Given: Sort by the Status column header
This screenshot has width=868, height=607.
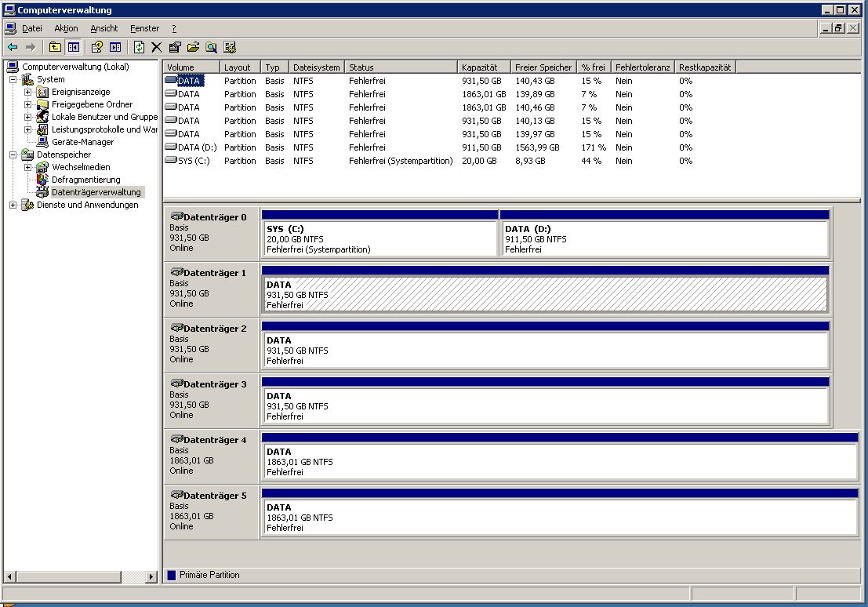Looking at the screenshot, I should coord(401,67).
